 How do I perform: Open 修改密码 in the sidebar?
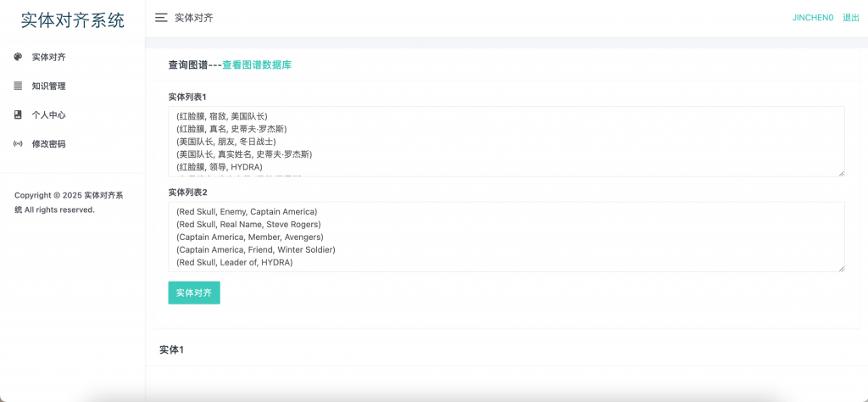coord(48,144)
